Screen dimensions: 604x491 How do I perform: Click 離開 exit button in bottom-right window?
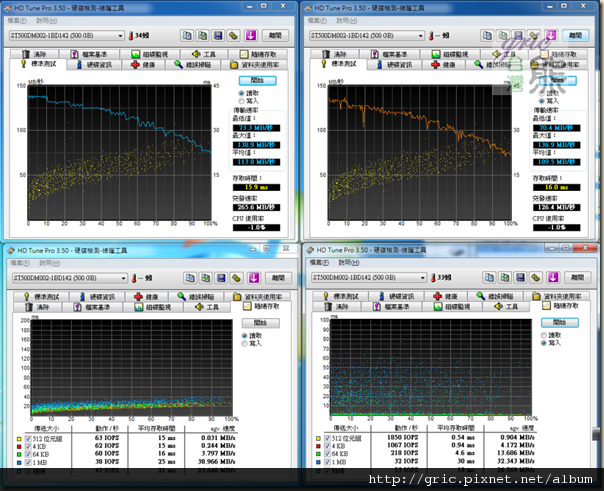[x=578, y=277]
